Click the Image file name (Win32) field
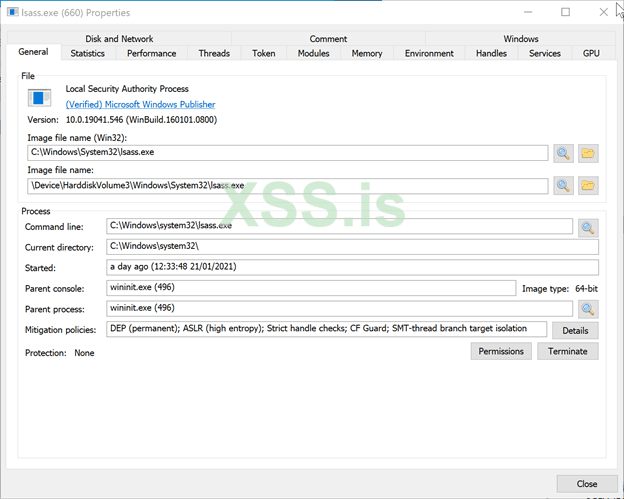Image resolution: width=624 pixels, height=499 pixels. pos(288,153)
